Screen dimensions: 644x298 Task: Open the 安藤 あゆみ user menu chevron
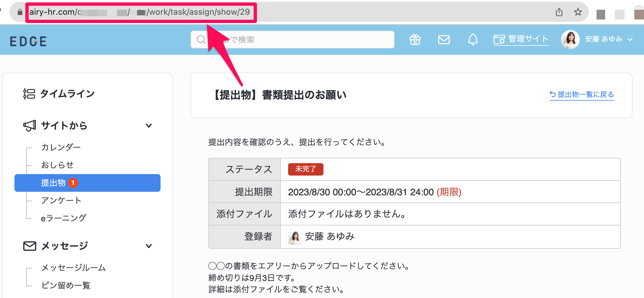coord(630,39)
